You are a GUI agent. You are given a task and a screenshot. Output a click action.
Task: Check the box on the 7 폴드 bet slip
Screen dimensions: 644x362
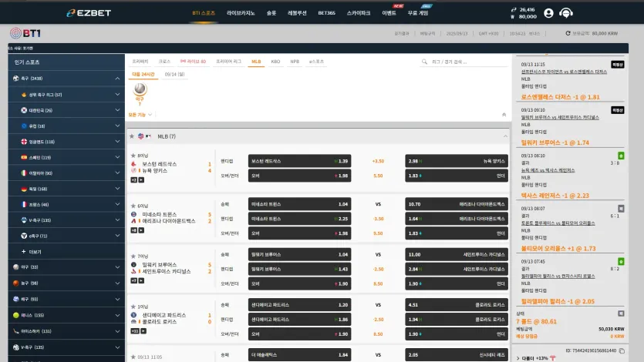click(x=621, y=313)
